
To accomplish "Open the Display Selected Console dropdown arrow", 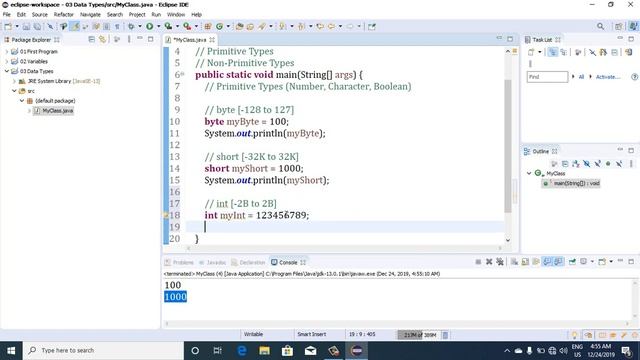I will click(592, 262).
